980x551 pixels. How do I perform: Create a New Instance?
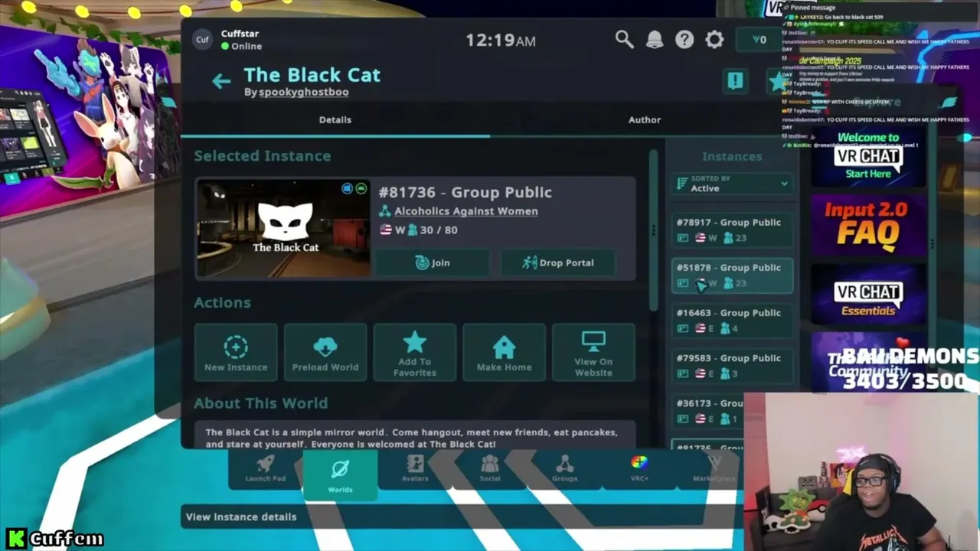pyautogui.click(x=236, y=352)
